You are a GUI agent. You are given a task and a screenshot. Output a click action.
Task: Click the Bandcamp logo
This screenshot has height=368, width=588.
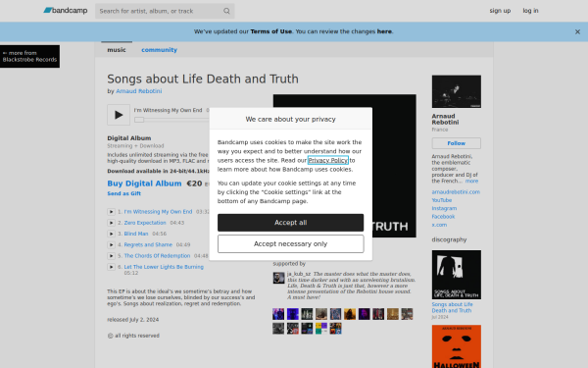tap(66, 11)
